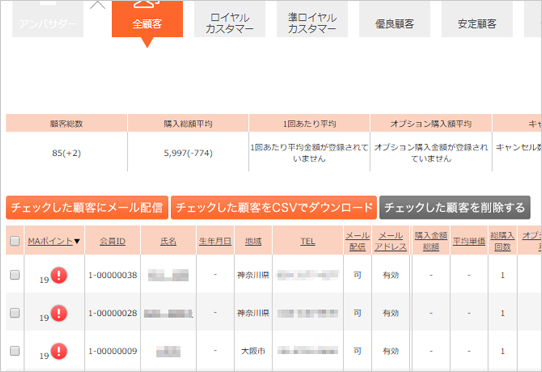Sort table by メール配信 header
Image resolution: width=542 pixels, height=372 pixels.
[x=357, y=241]
